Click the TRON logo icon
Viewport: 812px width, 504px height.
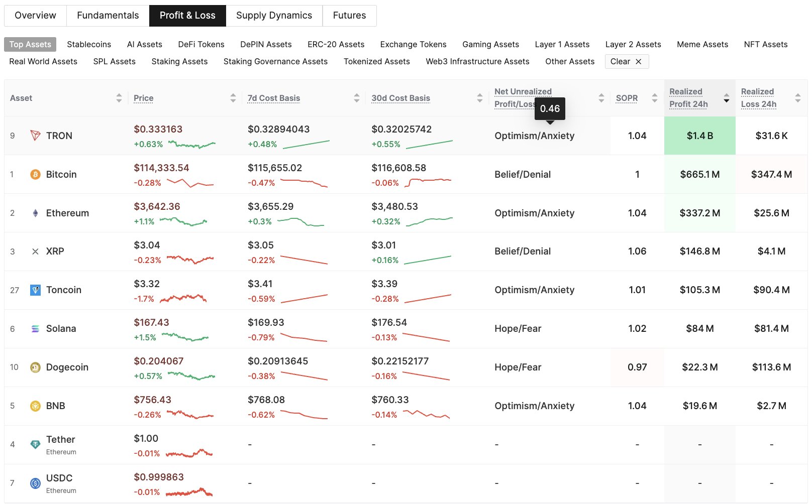point(35,136)
